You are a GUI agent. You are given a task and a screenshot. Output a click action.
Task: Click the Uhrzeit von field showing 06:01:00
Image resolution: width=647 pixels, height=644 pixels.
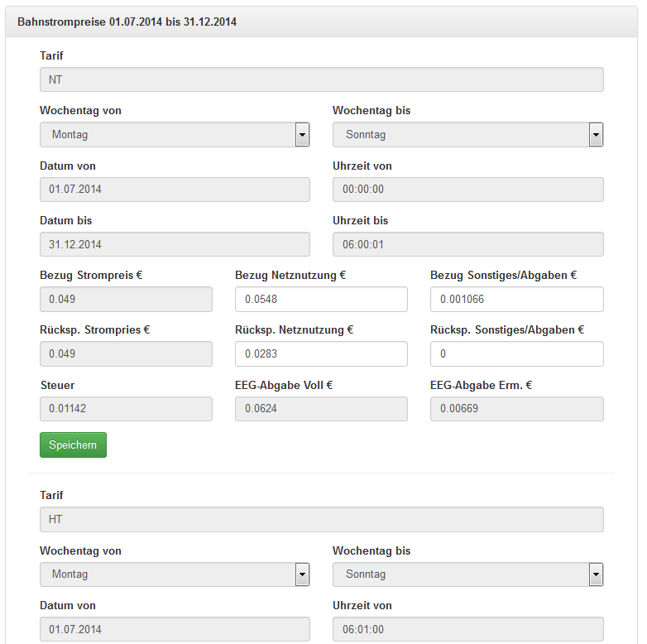(x=468, y=629)
